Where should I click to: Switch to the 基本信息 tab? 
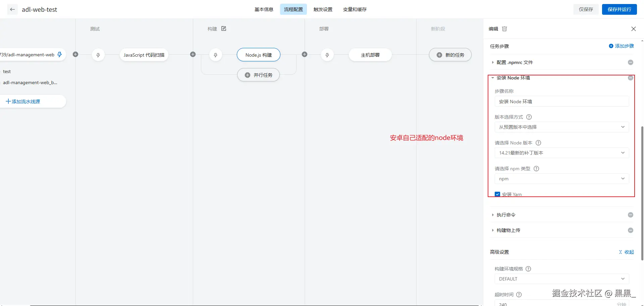coord(264,9)
